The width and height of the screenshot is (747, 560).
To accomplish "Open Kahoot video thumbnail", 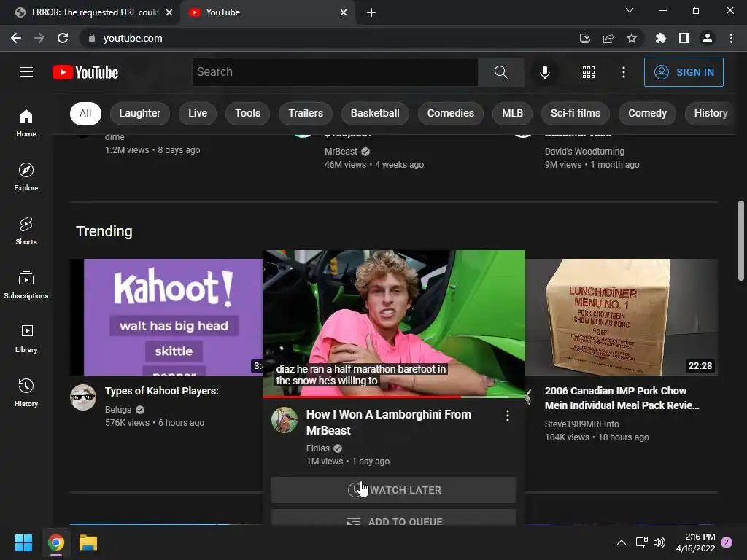I will [x=166, y=317].
